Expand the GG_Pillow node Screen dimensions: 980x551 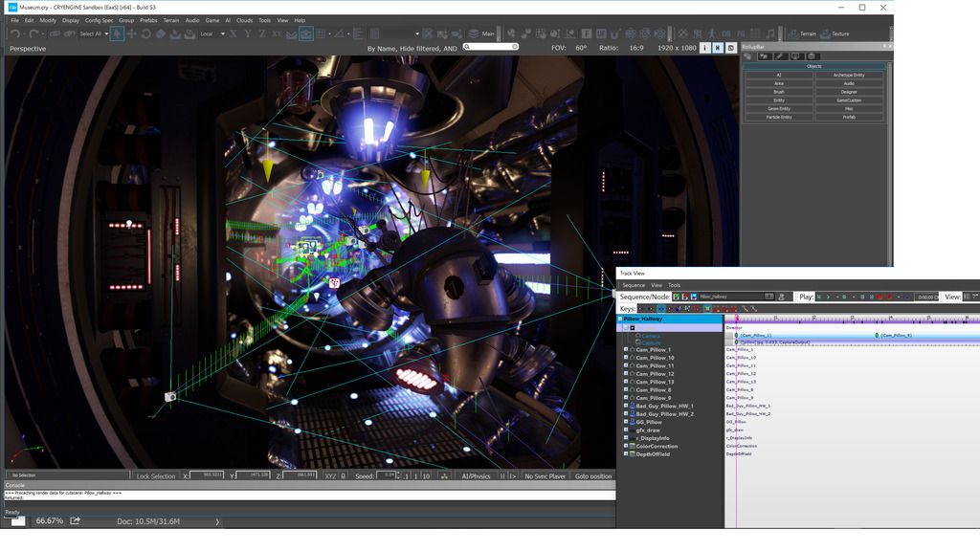point(626,422)
